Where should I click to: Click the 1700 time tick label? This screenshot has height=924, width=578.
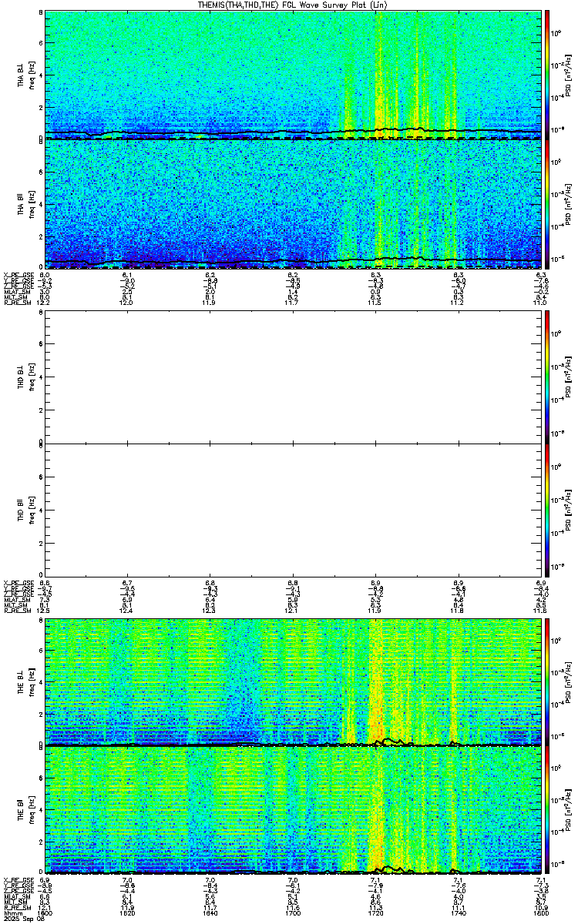click(293, 913)
